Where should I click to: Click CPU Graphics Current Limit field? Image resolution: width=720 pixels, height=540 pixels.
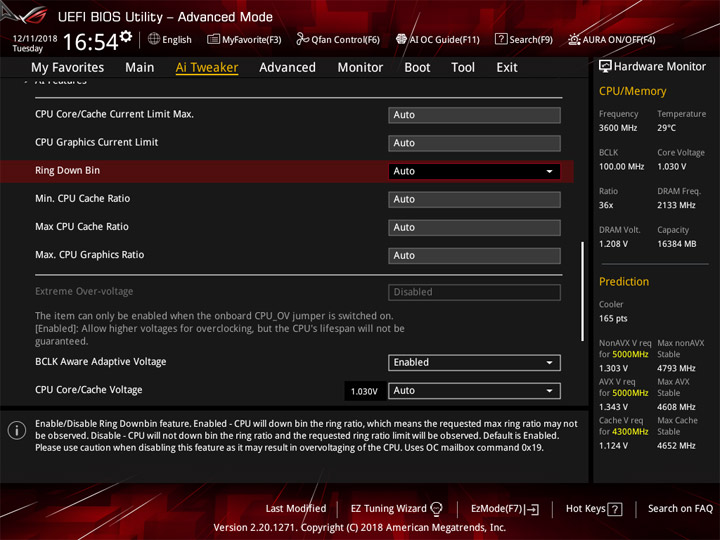coord(474,143)
